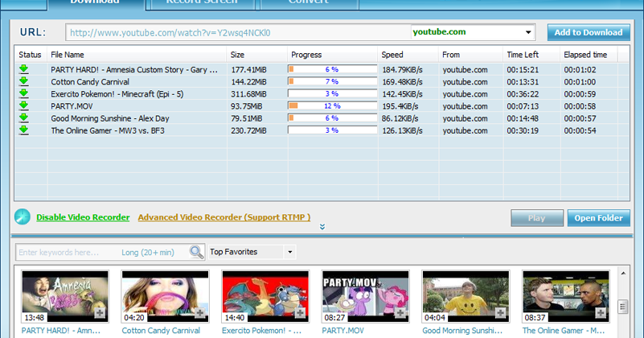Viewport: 644px width, 338px height.
Task: Click speed cell '184.79KiB/s'
Action: 403,69
